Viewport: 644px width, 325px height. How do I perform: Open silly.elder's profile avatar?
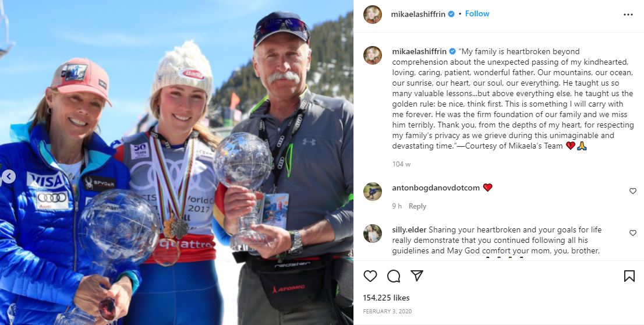373,234
